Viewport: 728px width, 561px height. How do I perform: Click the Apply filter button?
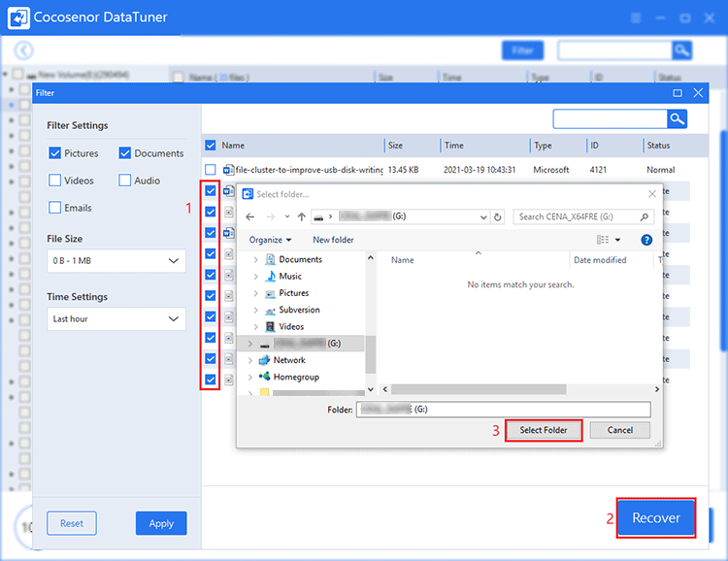(x=161, y=523)
